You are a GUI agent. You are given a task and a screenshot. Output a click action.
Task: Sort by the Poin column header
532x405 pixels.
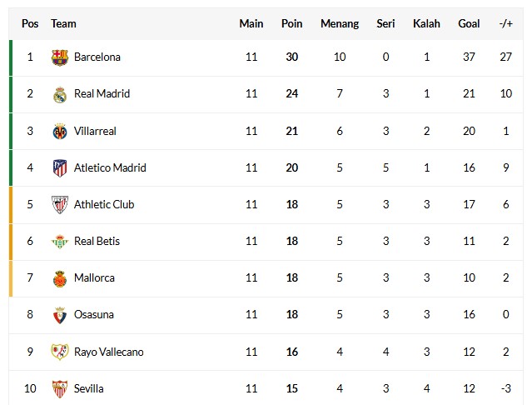[x=291, y=24]
